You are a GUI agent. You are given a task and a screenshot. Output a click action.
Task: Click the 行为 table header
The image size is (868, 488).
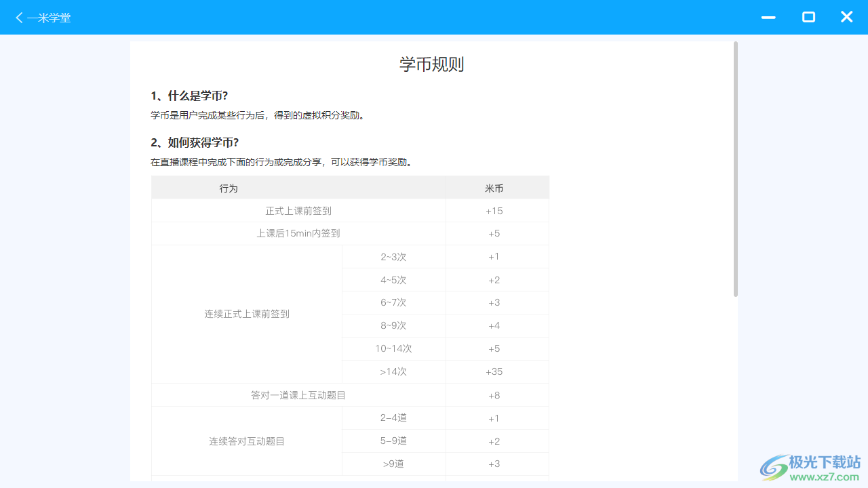pyautogui.click(x=229, y=188)
